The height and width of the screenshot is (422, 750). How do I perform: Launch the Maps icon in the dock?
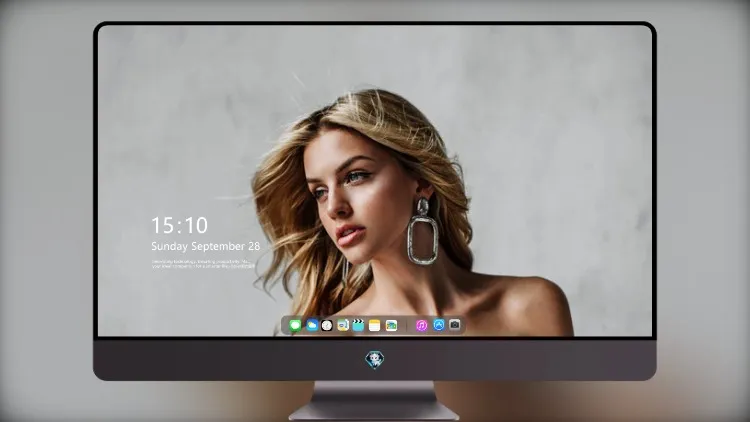342,325
